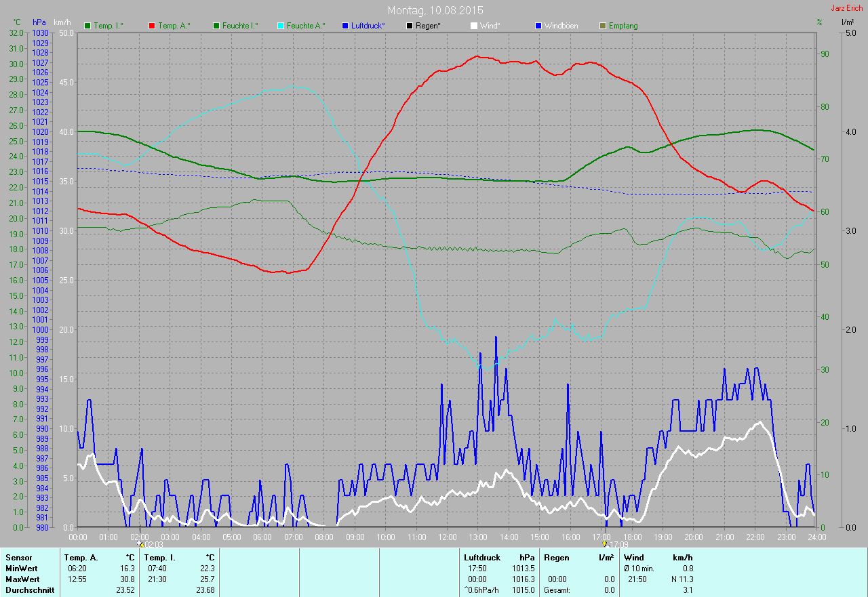Click the black Regen legend swatch
Screen dimensions: 868x597
tap(410, 26)
